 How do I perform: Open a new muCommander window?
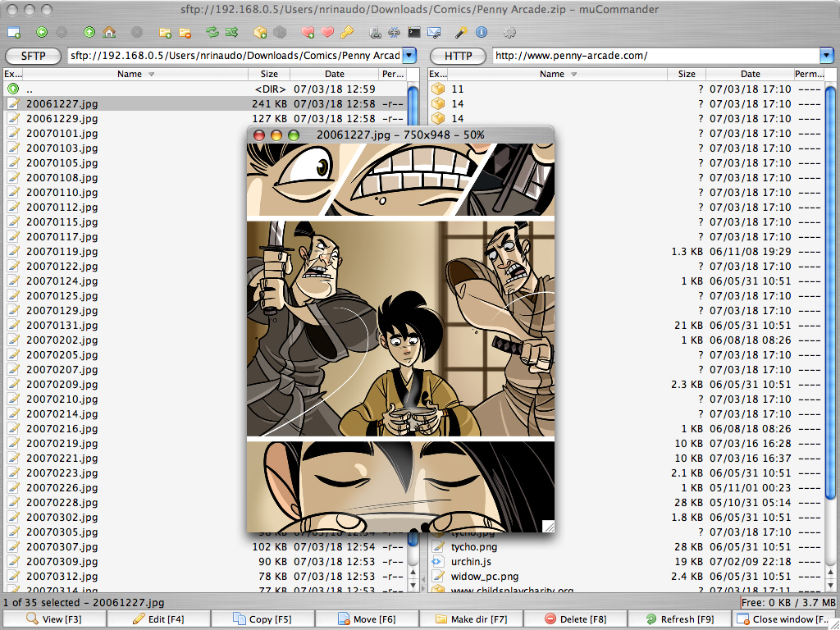point(14,33)
